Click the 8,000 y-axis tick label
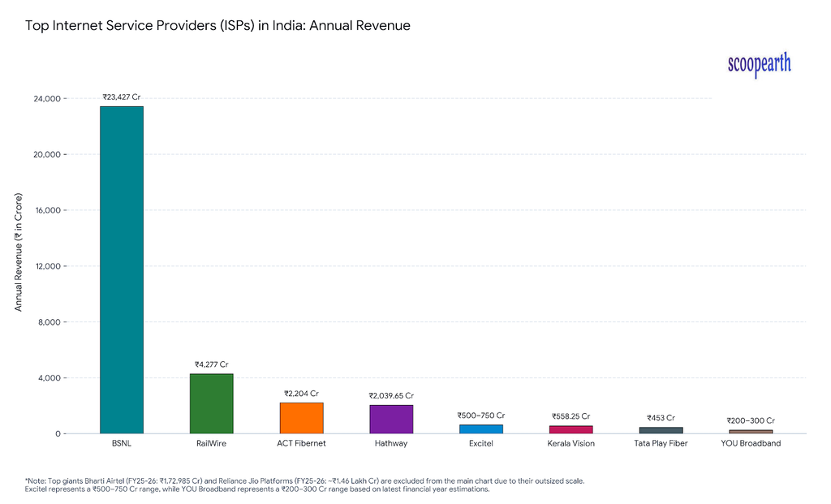 [x=50, y=322]
